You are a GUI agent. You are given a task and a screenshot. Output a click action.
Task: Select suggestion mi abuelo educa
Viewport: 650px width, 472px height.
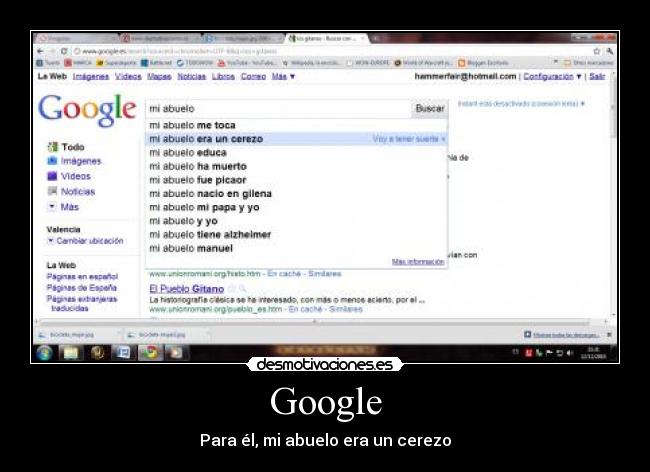click(296, 152)
